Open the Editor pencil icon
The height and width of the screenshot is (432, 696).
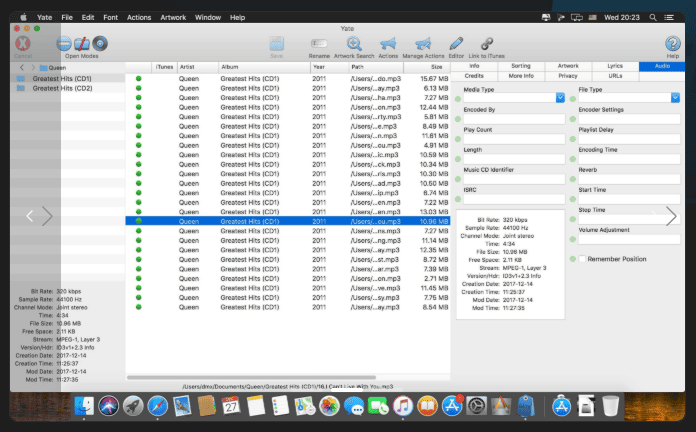(x=456, y=44)
